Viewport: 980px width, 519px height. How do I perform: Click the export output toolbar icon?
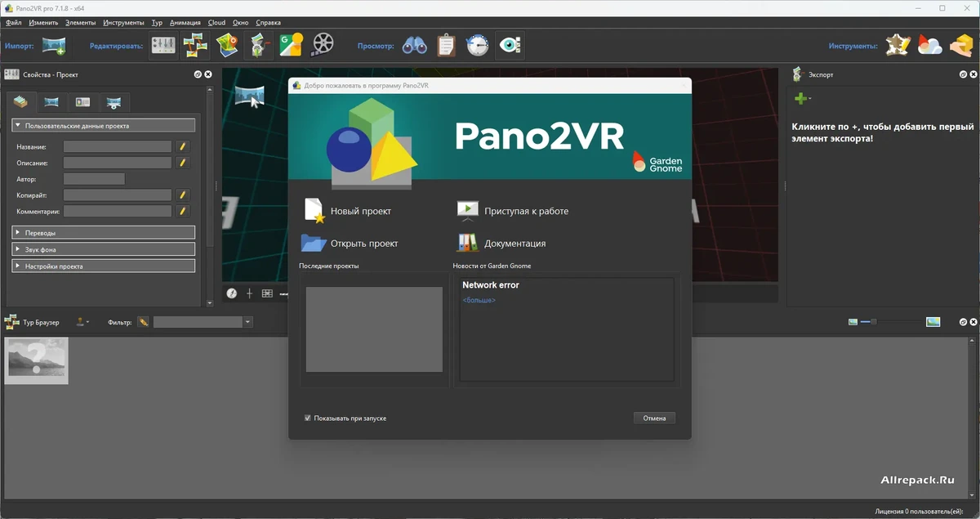259,46
